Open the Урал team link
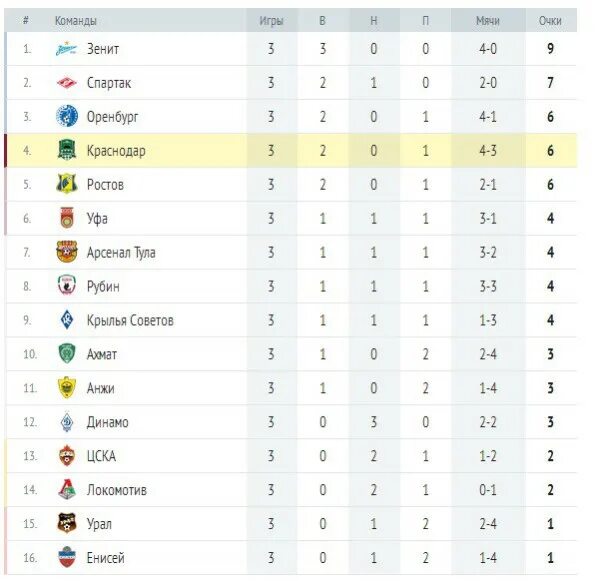The height and width of the screenshot is (581, 600). [99, 524]
